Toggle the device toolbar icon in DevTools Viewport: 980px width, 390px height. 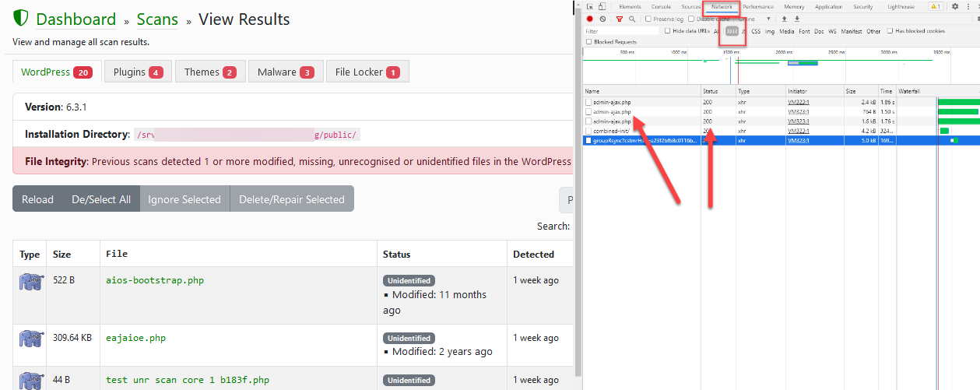(602, 6)
